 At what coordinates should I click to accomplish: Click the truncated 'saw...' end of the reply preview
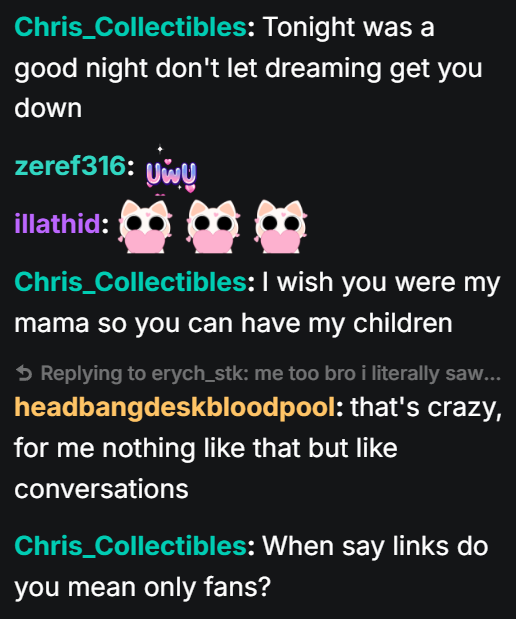(x=473, y=373)
